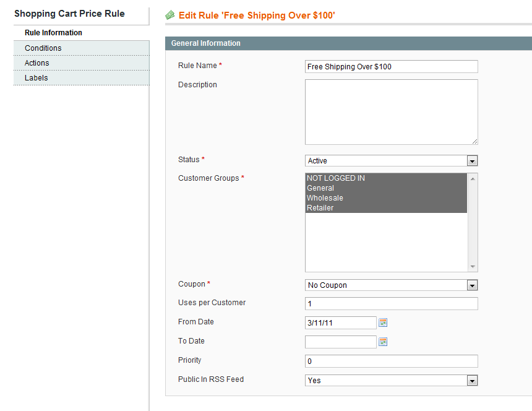Click the From Date input field
This screenshot has height=411, width=532.
[x=341, y=322]
